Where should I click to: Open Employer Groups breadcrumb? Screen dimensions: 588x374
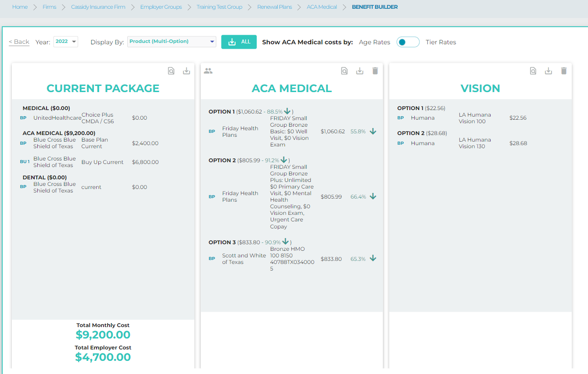click(161, 7)
